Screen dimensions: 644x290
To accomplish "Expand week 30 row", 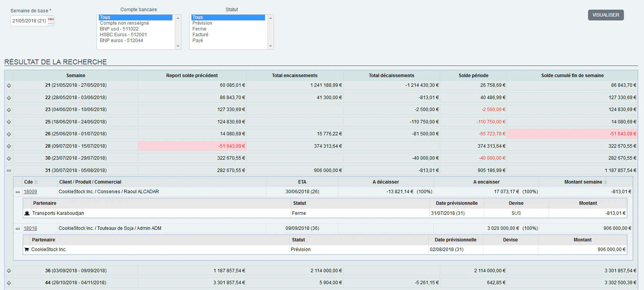I will 9,158.
